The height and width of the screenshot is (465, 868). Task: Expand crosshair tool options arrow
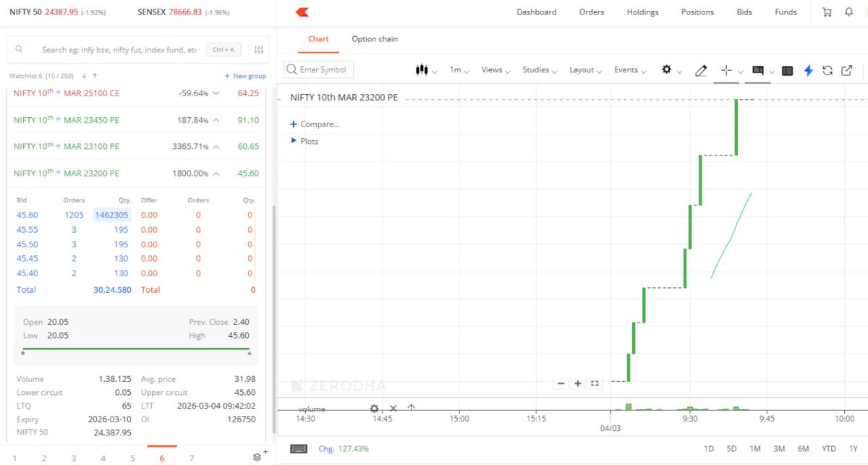[x=740, y=72]
